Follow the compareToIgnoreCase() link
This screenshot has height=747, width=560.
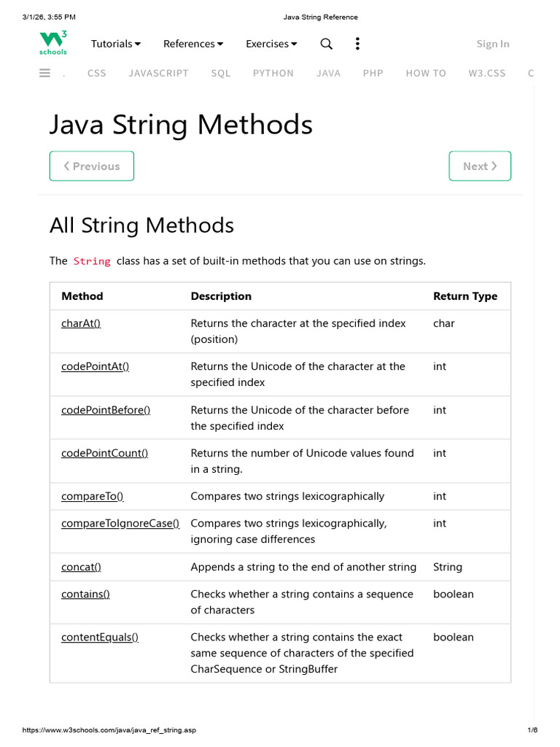click(120, 523)
